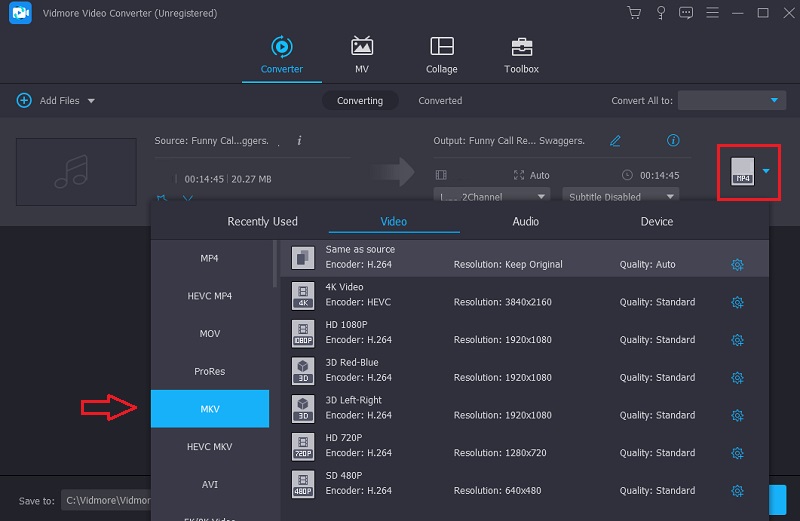The image size is (800, 521).
Task: Expand the MP4 output format dropdown arrow
Action: click(766, 171)
